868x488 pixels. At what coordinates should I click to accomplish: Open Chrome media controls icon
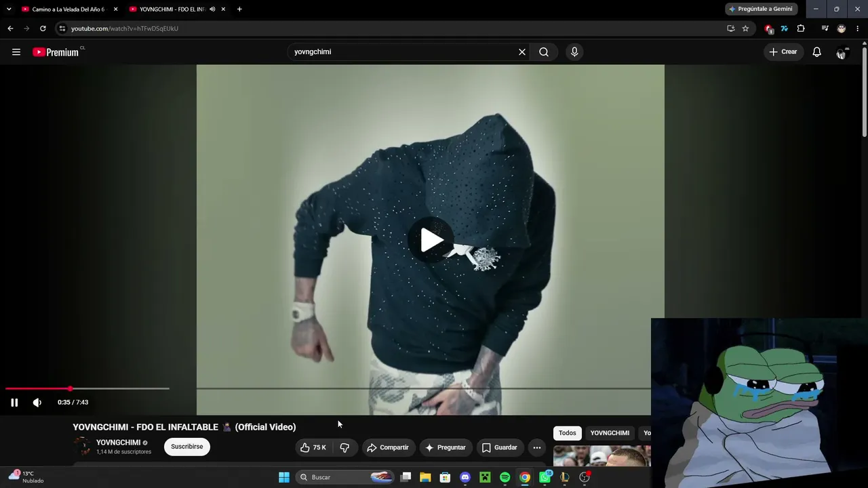click(825, 28)
